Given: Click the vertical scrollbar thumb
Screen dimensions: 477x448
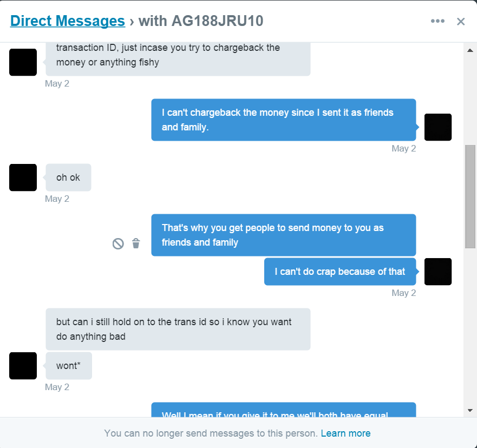Looking at the screenshot, I should [470, 196].
